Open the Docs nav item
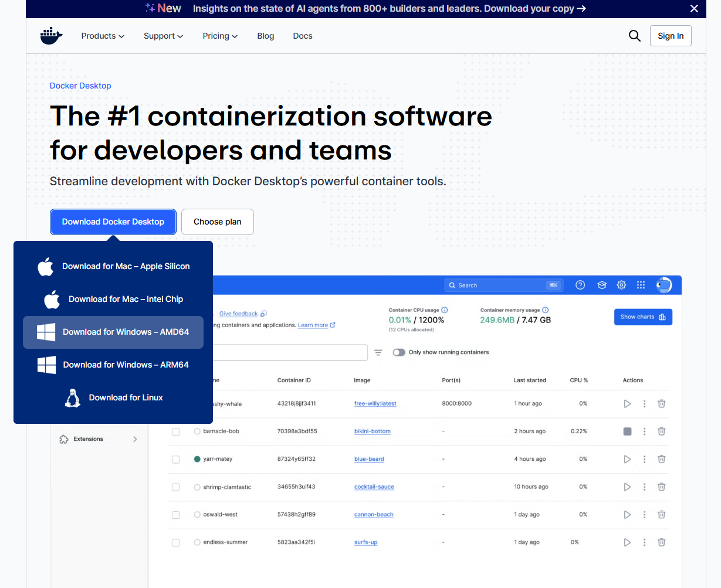The image size is (721, 588). coord(303,36)
